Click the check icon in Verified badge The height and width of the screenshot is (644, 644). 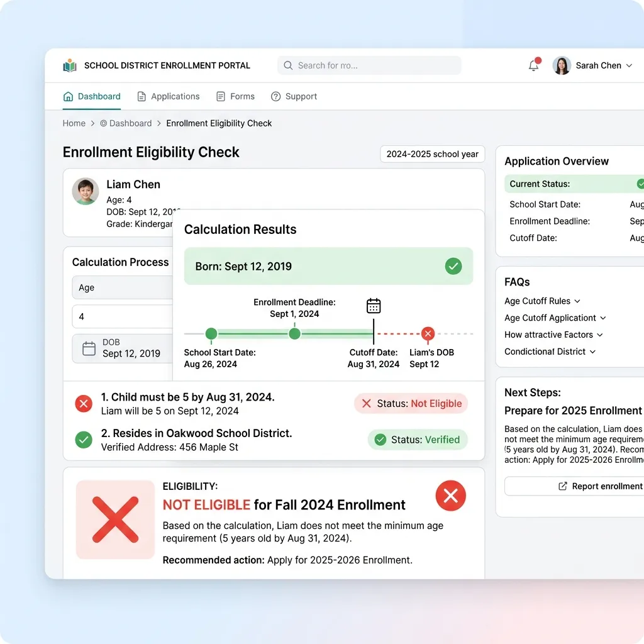click(x=380, y=440)
